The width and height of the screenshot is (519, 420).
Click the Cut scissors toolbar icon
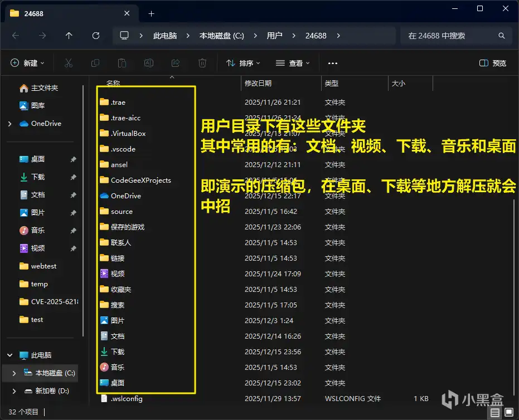[x=69, y=63]
